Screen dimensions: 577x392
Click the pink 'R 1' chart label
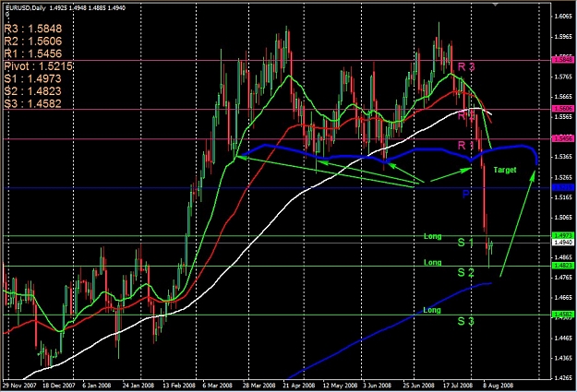(465, 146)
